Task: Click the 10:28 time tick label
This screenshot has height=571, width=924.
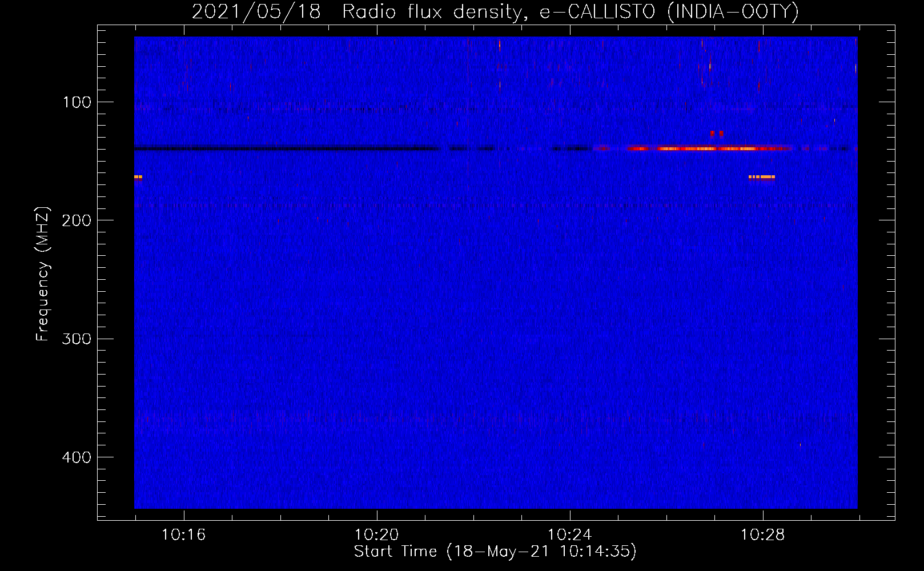Action: (762, 535)
